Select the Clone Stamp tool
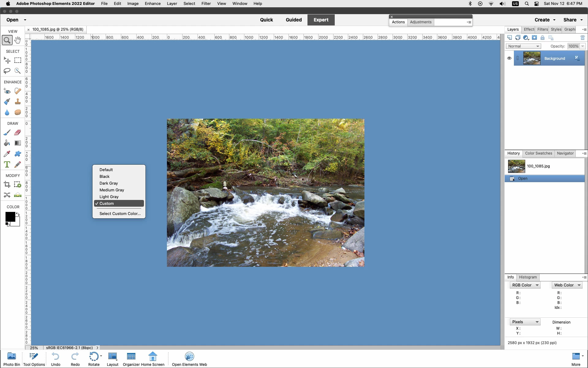This screenshot has height=368, width=588. (x=18, y=102)
